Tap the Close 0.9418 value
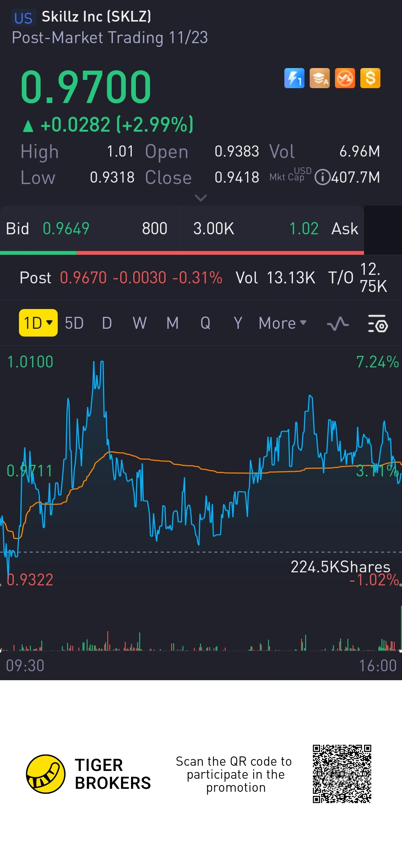The height and width of the screenshot is (868, 402). pos(237,177)
